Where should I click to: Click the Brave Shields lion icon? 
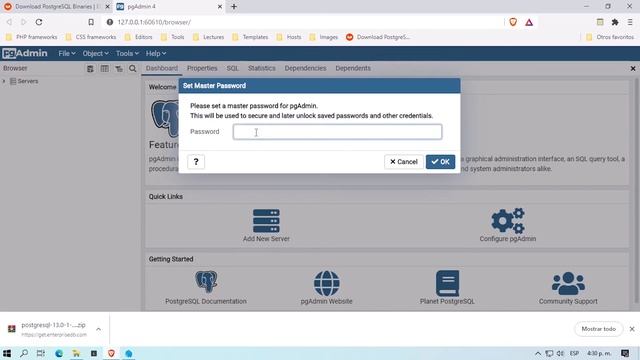[x=513, y=22]
